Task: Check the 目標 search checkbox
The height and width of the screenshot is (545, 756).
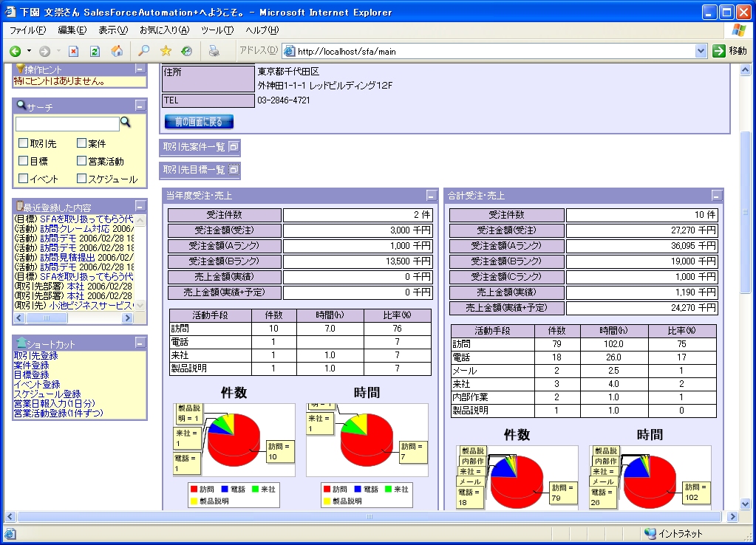Action: click(x=23, y=161)
